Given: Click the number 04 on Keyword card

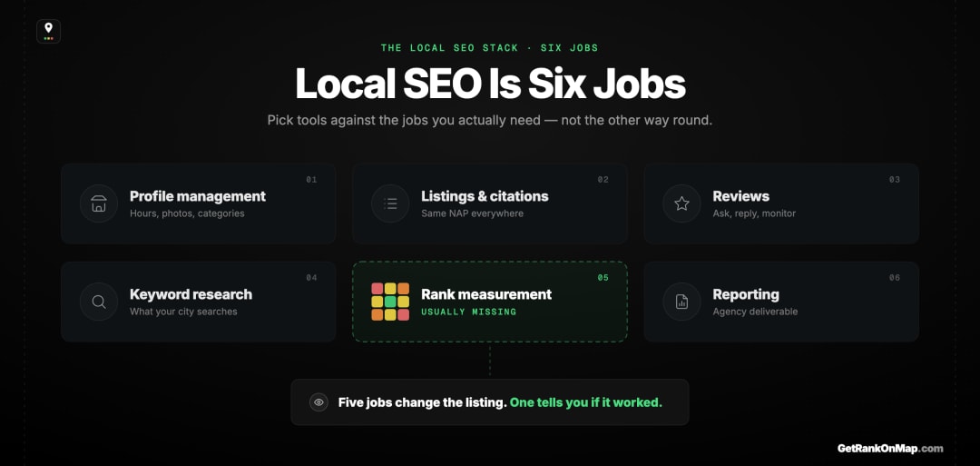Looking at the screenshot, I should 311,278.
